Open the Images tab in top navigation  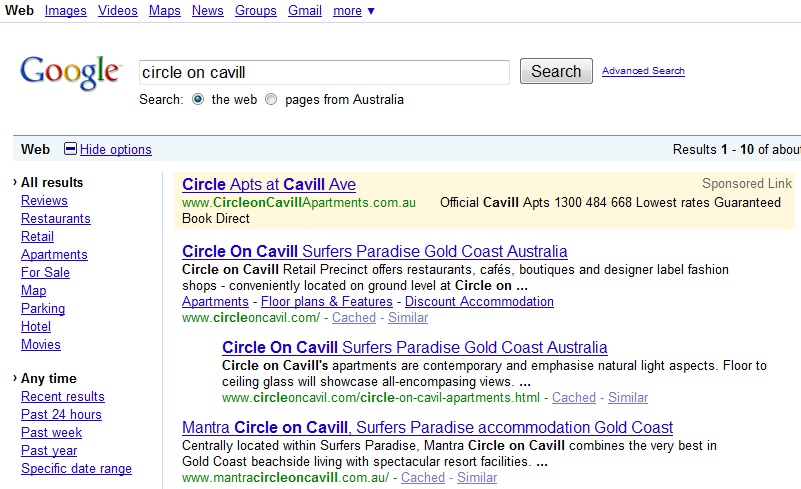tap(65, 11)
